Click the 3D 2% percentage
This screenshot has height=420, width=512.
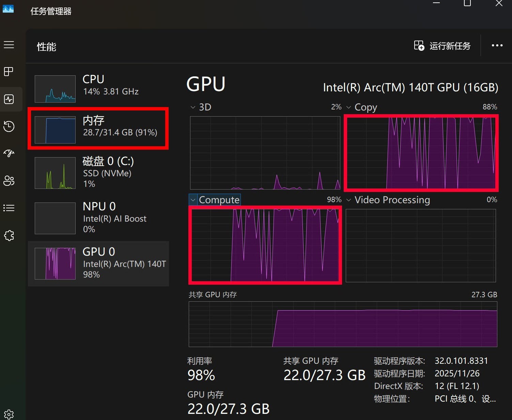[x=336, y=107]
